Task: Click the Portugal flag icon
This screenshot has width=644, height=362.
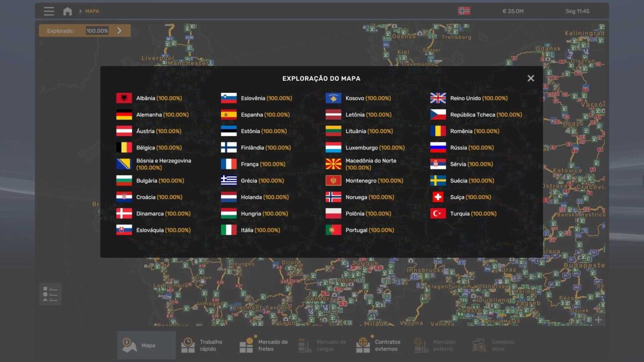Action: (333, 230)
